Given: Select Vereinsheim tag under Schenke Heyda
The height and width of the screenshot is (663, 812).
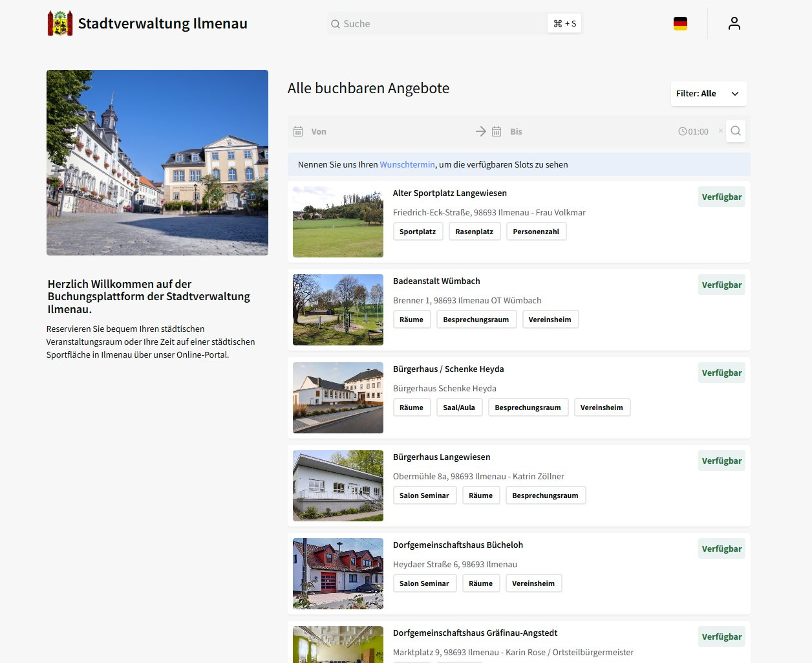Looking at the screenshot, I should point(602,408).
